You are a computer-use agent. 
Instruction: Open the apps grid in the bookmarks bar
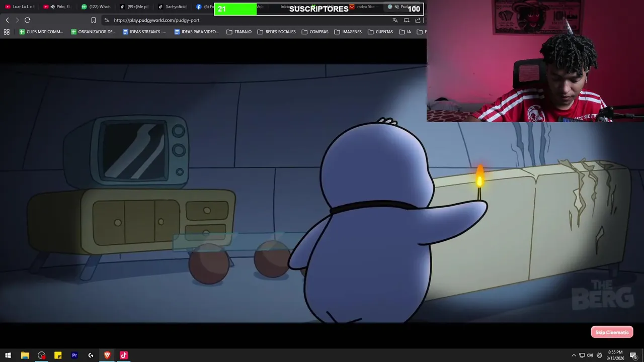click(x=7, y=32)
